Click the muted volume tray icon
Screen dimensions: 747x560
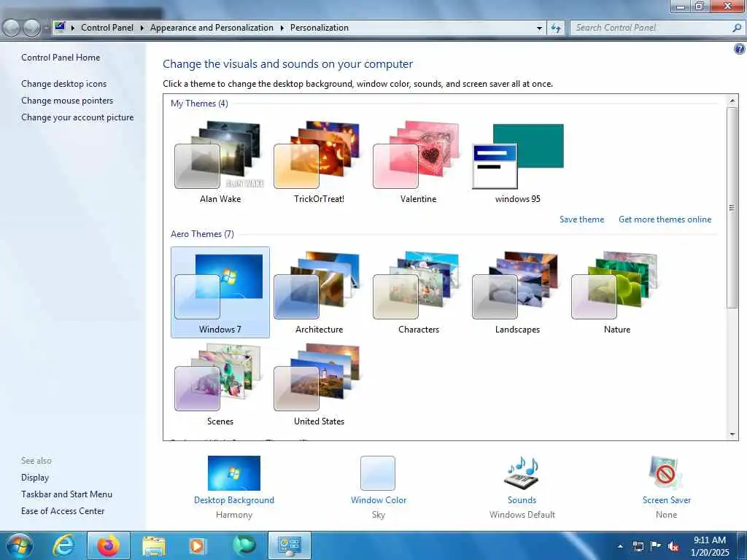[673, 546]
